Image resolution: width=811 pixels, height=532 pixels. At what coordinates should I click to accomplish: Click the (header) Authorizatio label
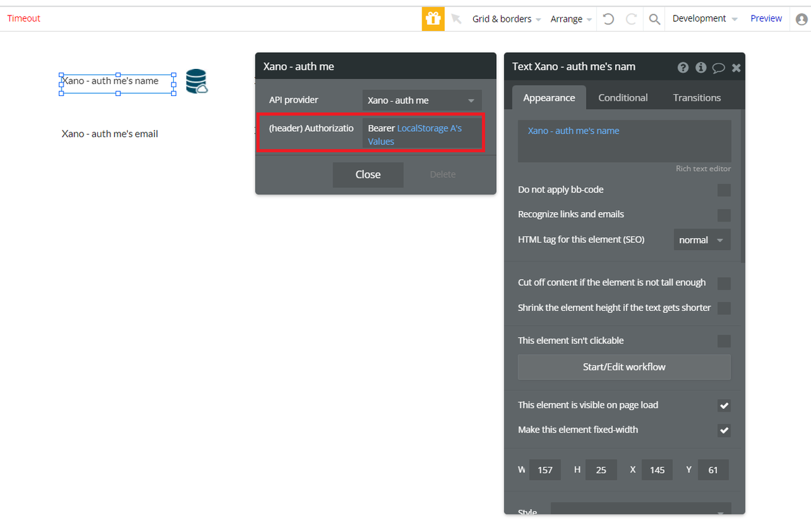tap(311, 128)
